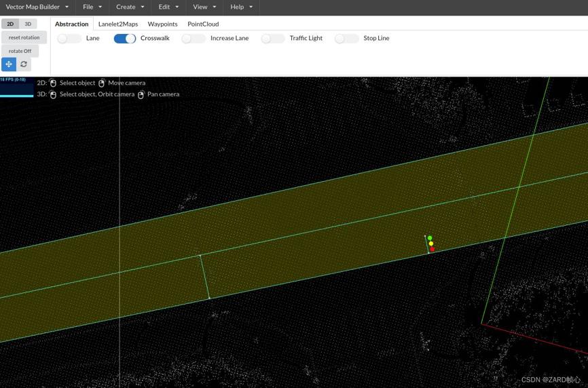Click the traffic light red lamp

coord(432,250)
